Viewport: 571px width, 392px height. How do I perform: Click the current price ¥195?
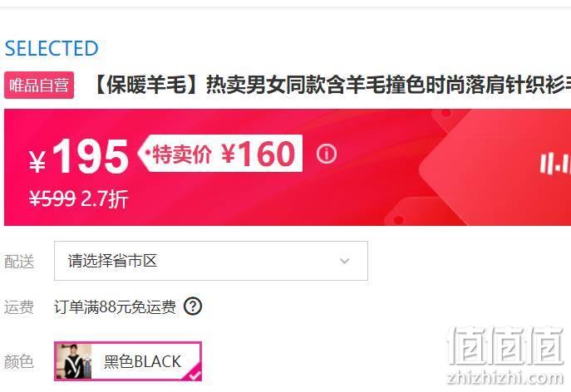coord(79,157)
